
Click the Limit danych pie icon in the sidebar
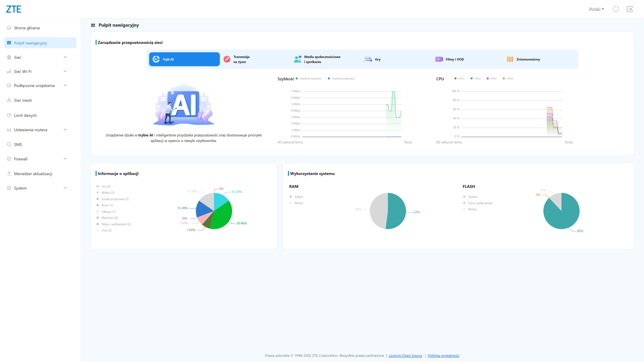point(9,115)
